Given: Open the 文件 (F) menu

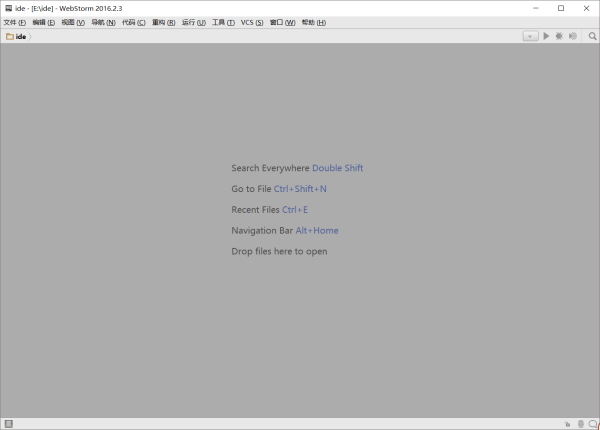Looking at the screenshot, I should point(15,23).
